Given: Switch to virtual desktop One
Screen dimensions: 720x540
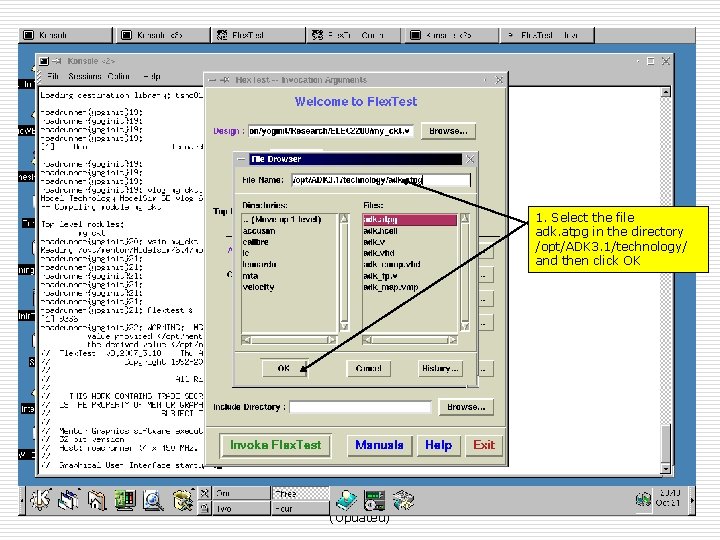Looking at the screenshot, I should click(x=242, y=494).
